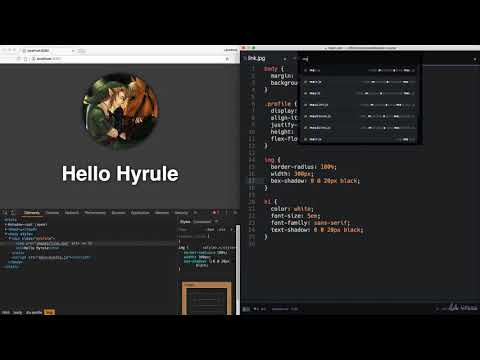Close the link.jpg editor tab

285,59
